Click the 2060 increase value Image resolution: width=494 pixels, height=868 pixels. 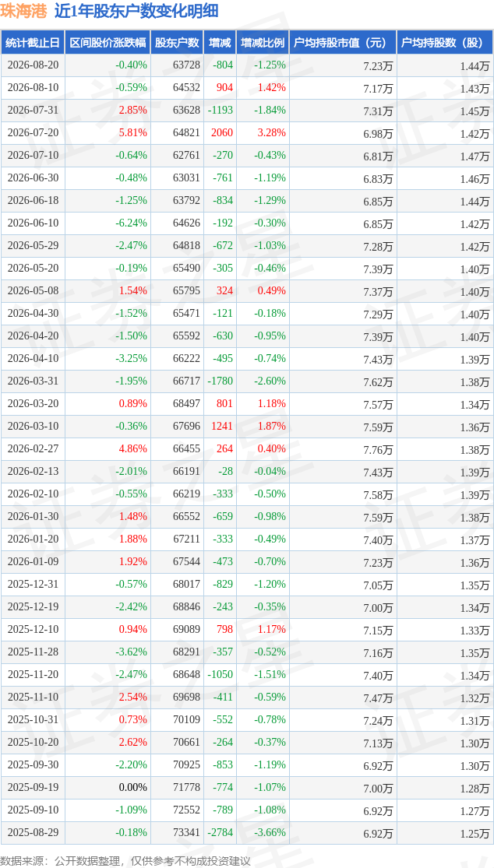[x=222, y=133]
